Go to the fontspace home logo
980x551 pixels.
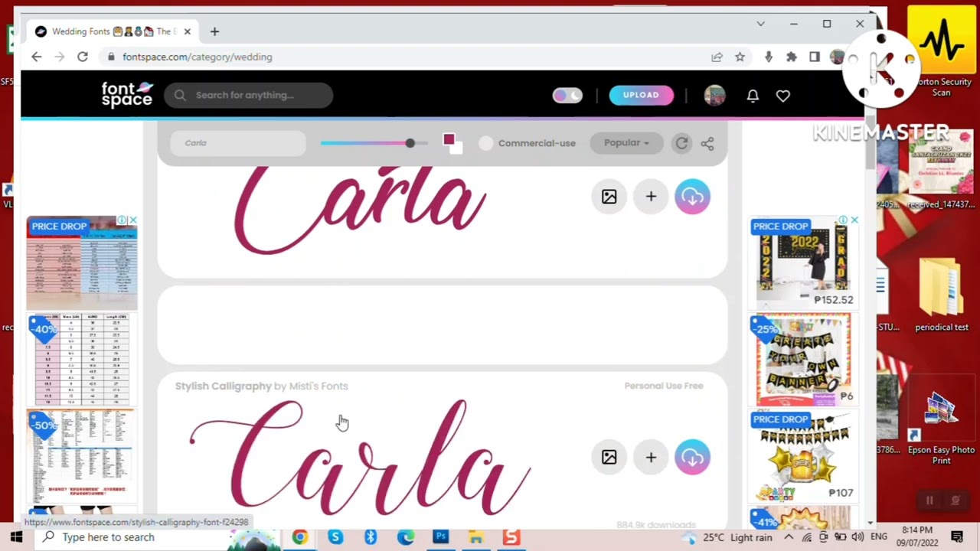point(127,95)
